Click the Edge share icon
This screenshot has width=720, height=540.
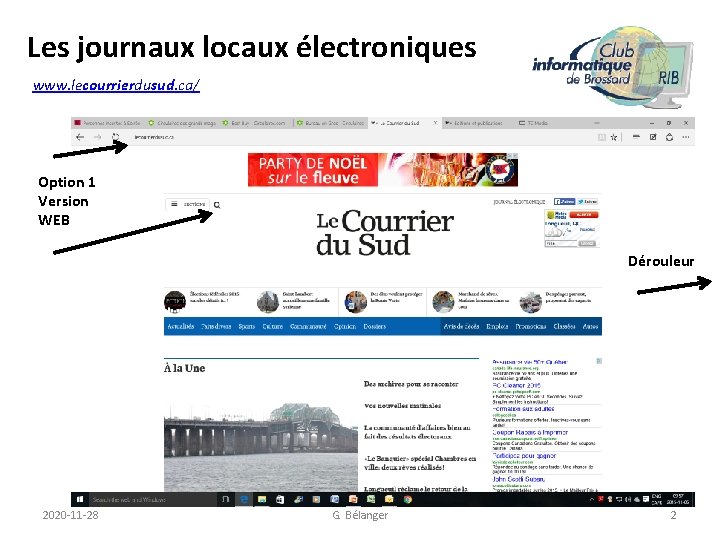coord(669,137)
